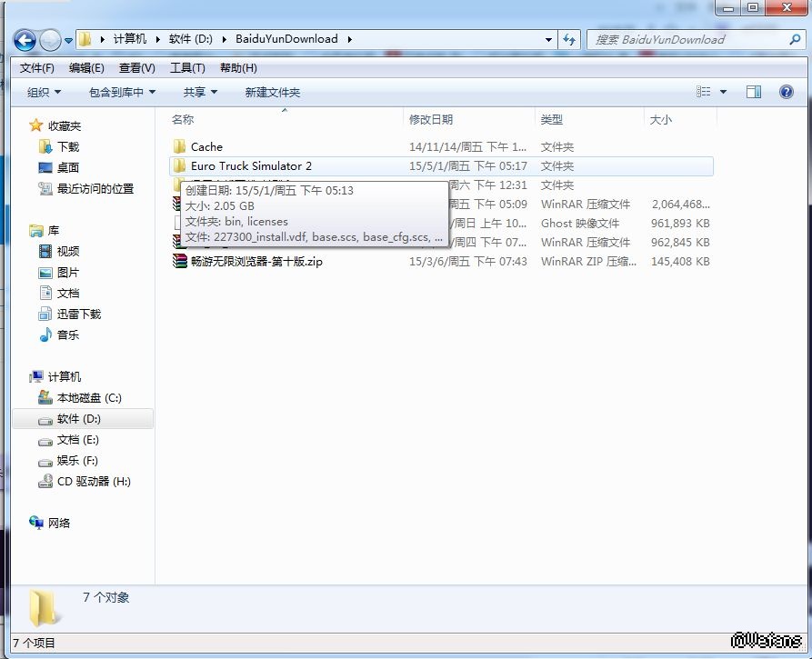Refresh the folder with the refresh icon
The image size is (812, 659).
coord(569,39)
